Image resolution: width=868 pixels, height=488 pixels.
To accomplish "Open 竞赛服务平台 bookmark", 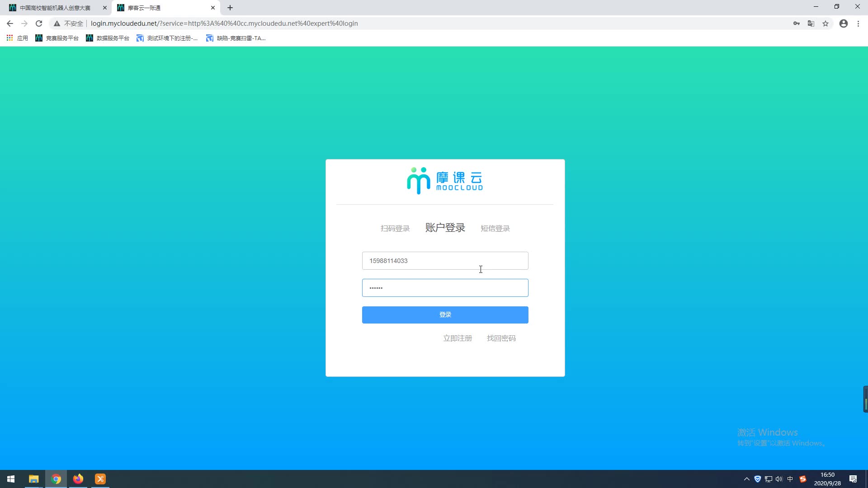I will [x=57, y=38].
